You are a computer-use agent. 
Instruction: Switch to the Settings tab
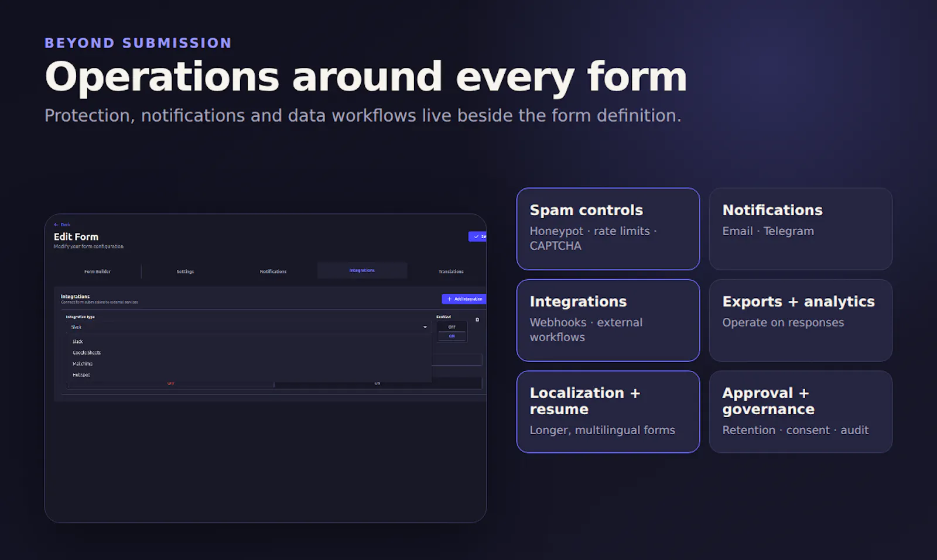[x=185, y=272]
